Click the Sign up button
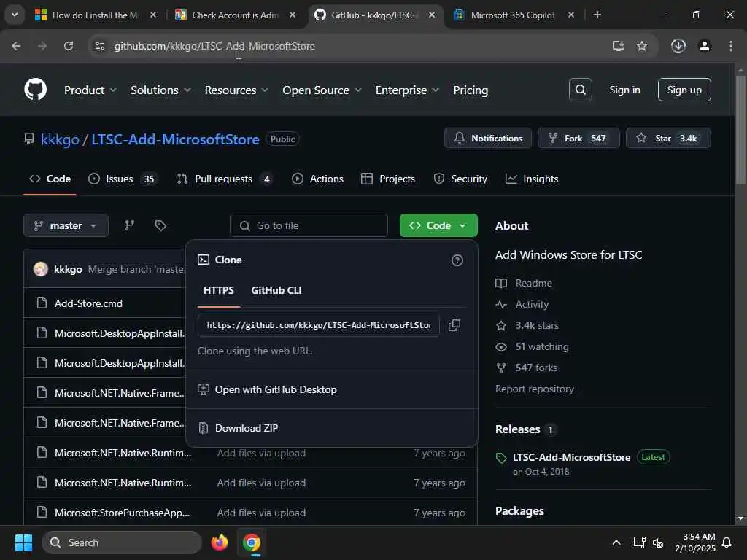 684,90
